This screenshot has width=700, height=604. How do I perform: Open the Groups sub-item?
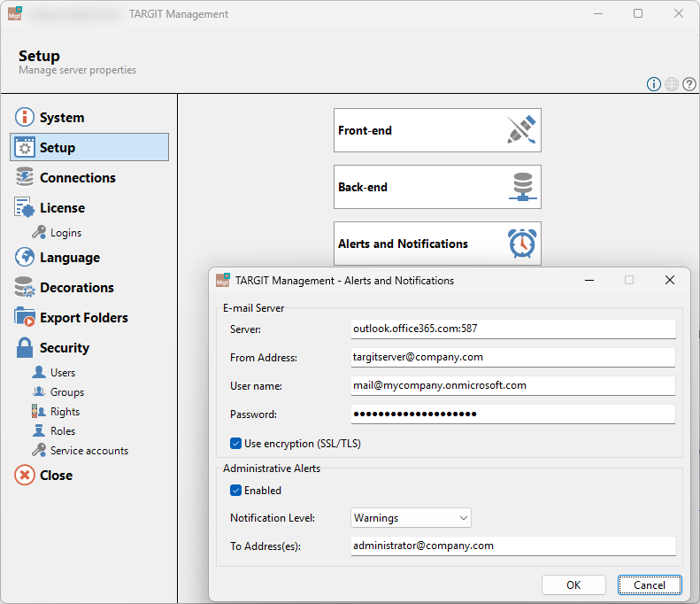[x=67, y=391]
